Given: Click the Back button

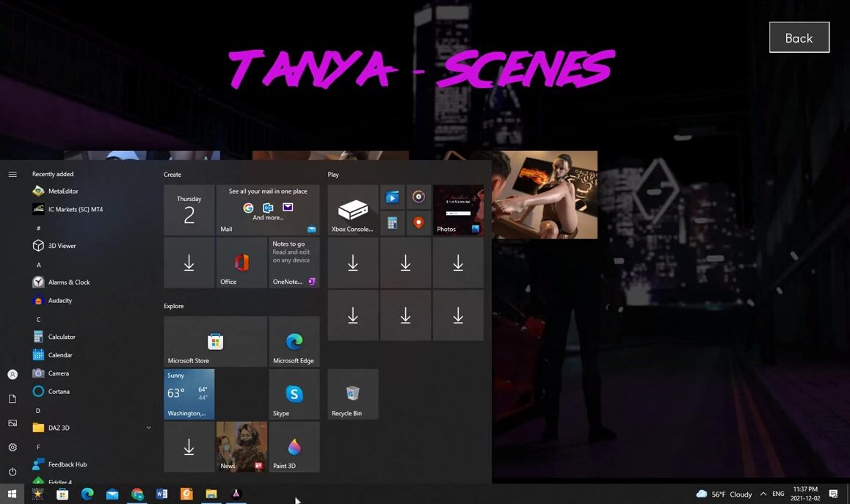Looking at the screenshot, I should 799,37.
